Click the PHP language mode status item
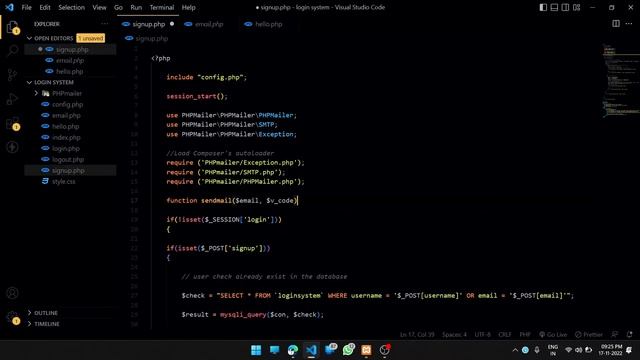Viewport: 640px width, 360px height. (x=525, y=334)
